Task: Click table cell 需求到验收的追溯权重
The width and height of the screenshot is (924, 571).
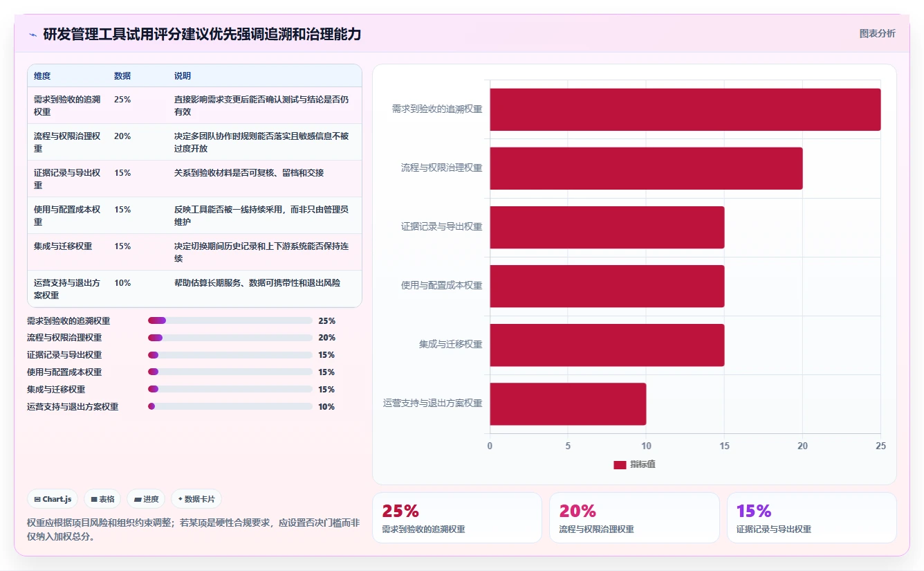Action: click(67, 106)
